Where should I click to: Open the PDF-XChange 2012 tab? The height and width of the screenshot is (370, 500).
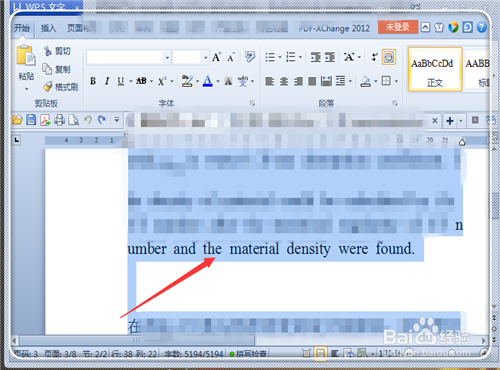pos(334,29)
